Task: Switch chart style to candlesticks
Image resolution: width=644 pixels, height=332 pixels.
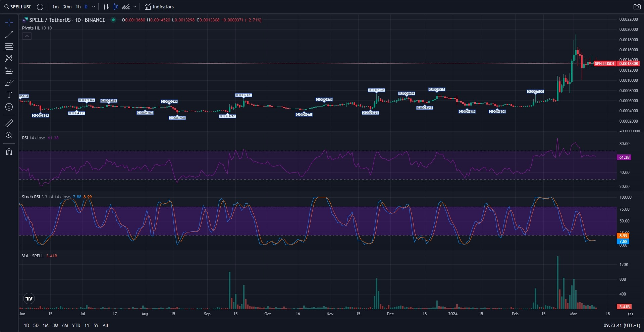Action: 116,7
